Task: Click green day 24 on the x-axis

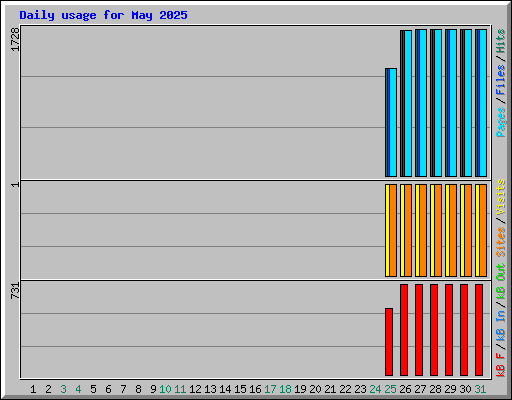Action: (x=375, y=389)
